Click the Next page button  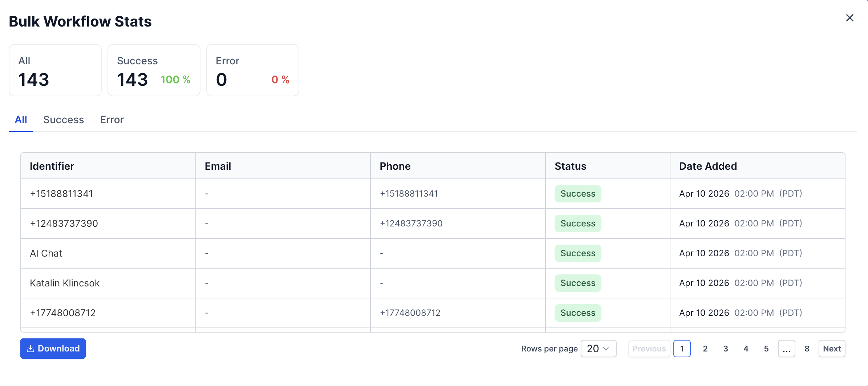832,349
